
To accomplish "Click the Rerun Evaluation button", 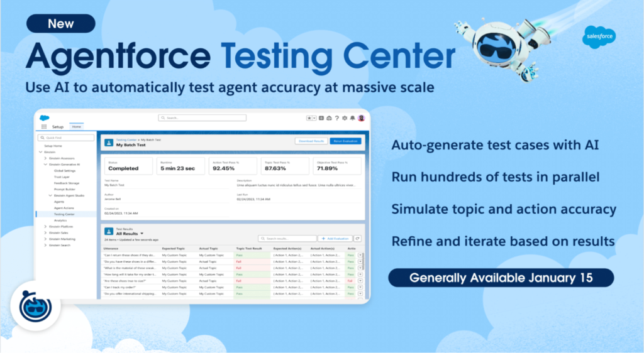I will 345,141.
